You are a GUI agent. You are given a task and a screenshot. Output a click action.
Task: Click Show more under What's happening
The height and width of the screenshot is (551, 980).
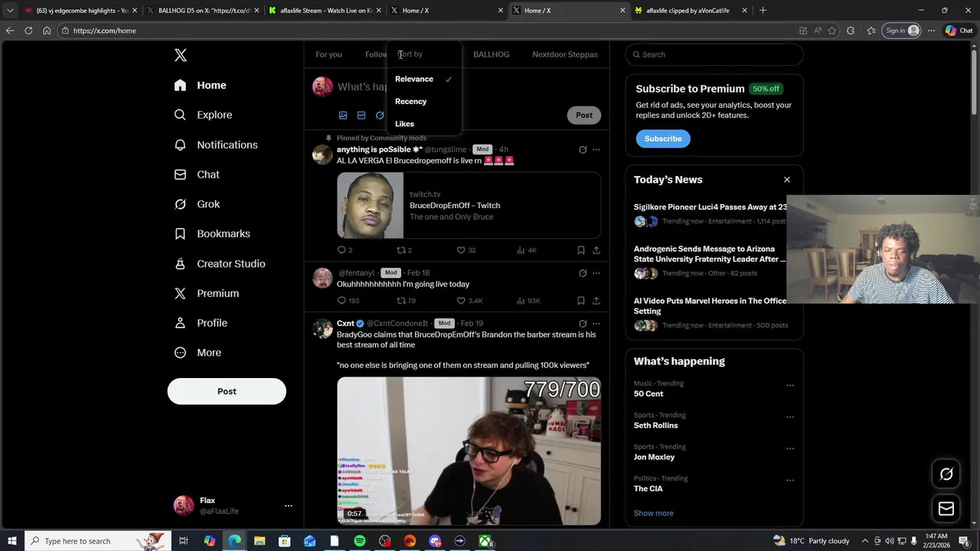tap(654, 514)
